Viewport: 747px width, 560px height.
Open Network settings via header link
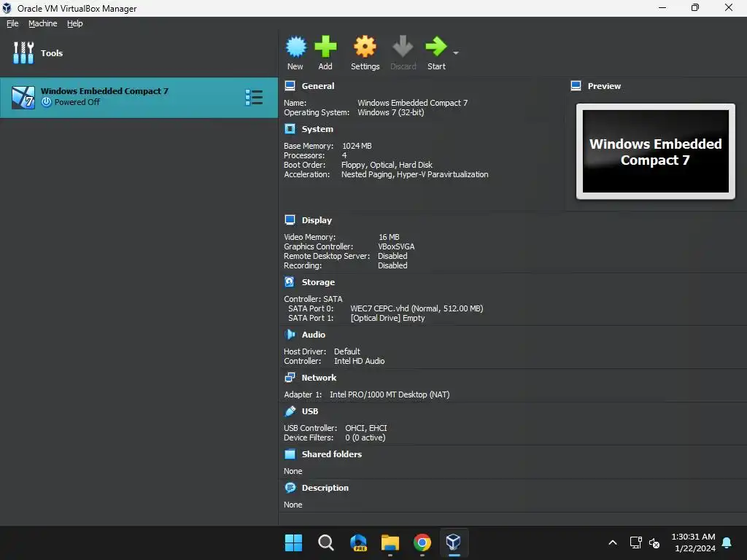coord(319,378)
